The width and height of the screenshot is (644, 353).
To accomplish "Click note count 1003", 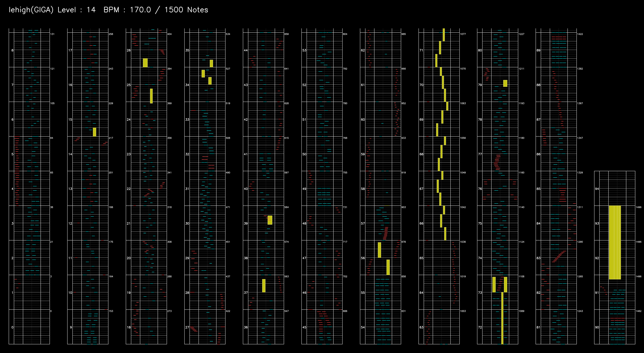I will tap(462, 311).
